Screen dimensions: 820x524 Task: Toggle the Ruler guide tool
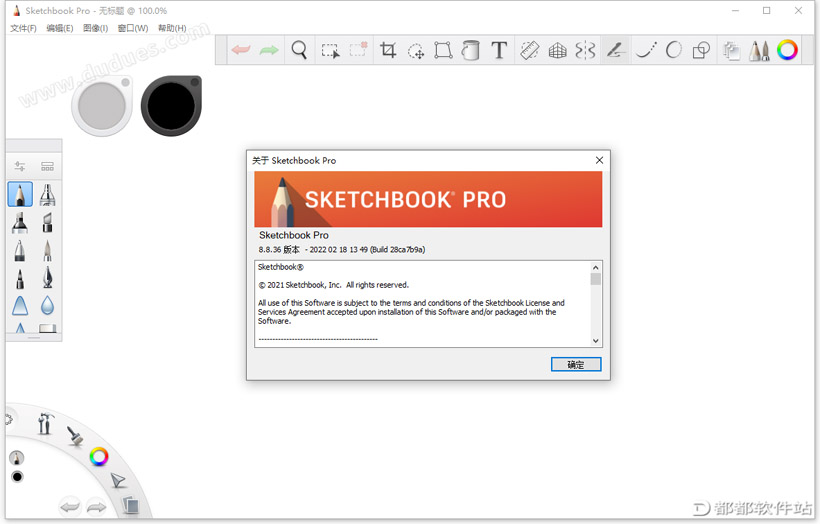coord(530,50)
